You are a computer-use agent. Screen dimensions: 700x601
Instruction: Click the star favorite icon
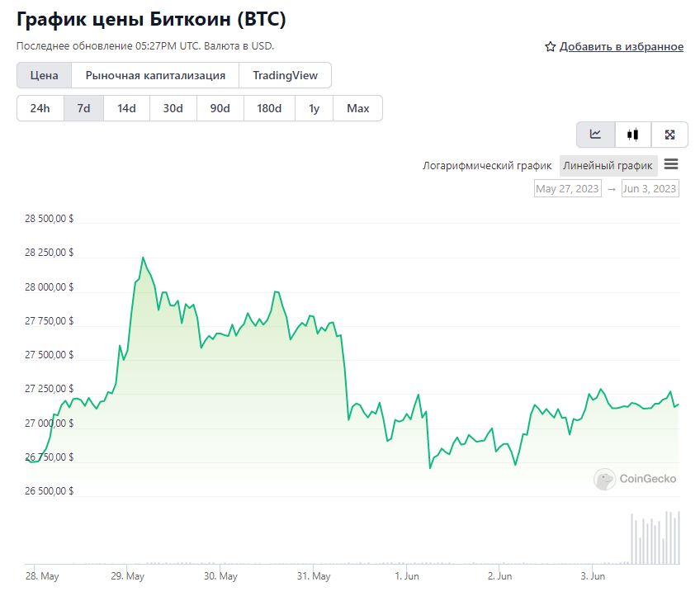click(x=551, y=47)
